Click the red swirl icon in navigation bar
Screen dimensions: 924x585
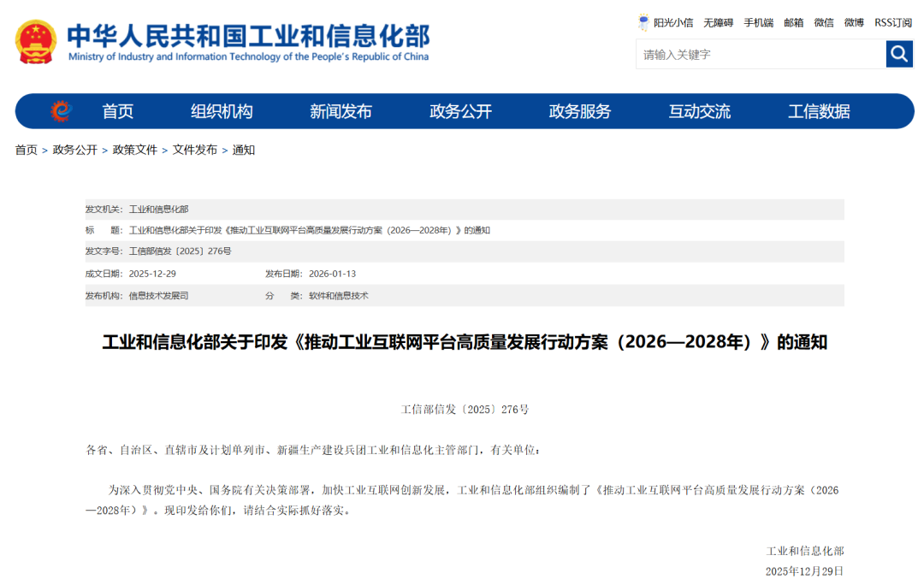[x=60, y=111]
